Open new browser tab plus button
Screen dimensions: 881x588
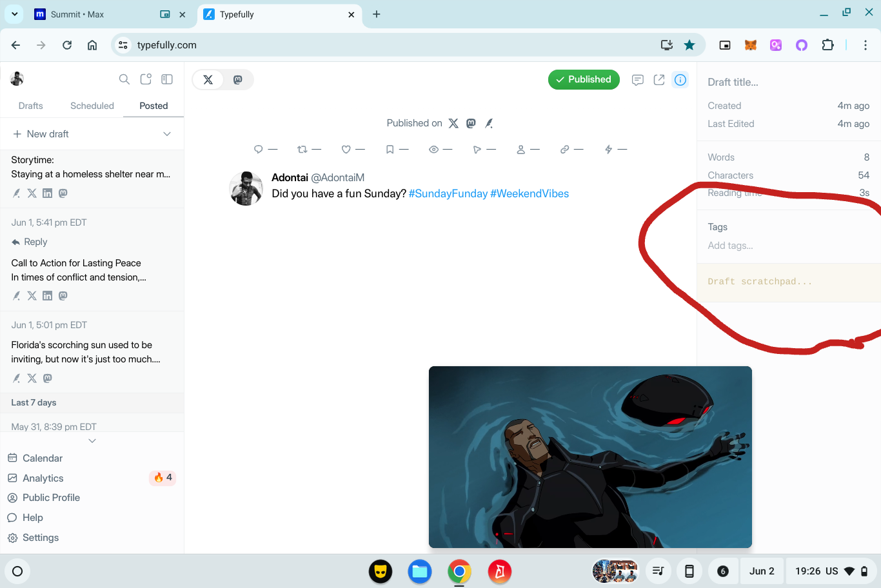377,14
